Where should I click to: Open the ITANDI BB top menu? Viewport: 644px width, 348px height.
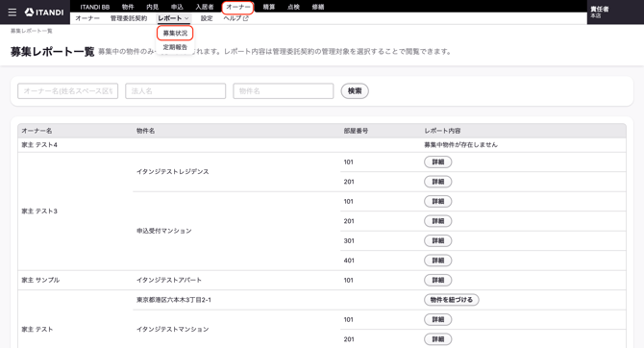tap(95, 7)
